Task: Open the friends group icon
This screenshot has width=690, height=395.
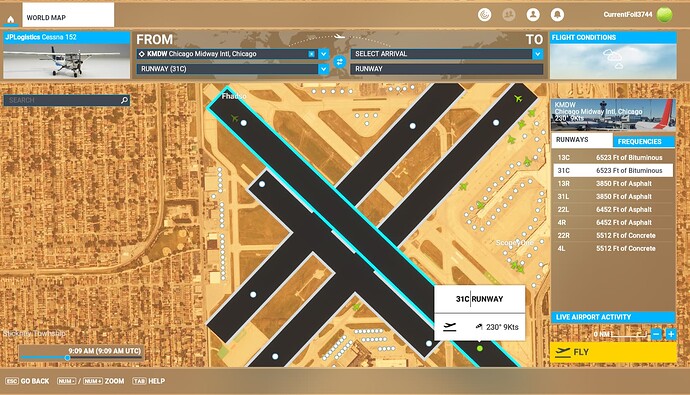Action: (509, 15)
